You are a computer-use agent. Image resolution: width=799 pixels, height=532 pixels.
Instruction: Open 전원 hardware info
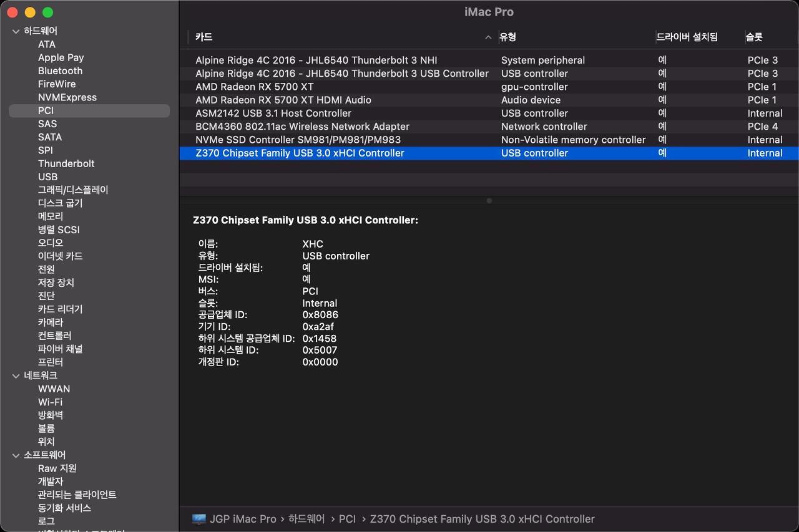[46, 269]
